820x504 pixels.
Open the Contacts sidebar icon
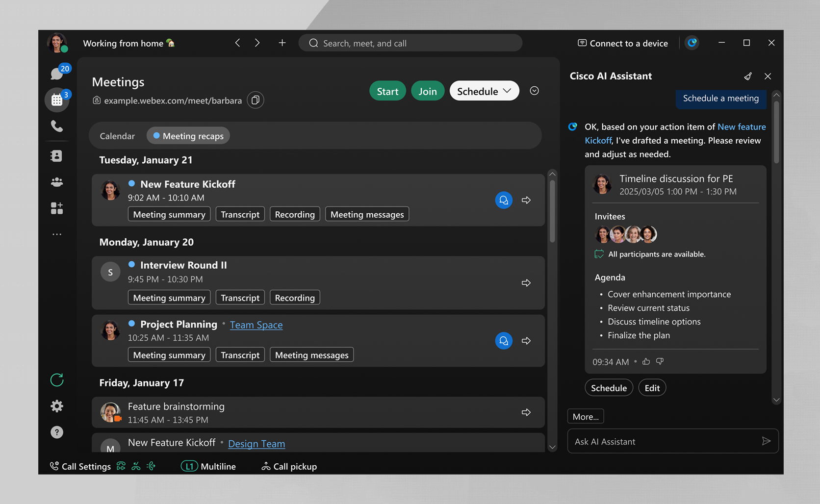[x=57, y=156]
